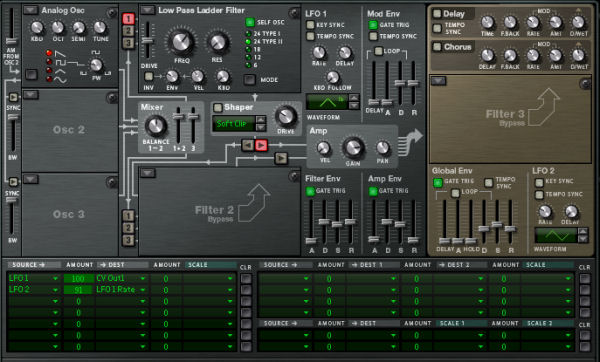Click the left-arrow routing button
The height and width of the screenshot is (362, 600).
click(248, 145)
